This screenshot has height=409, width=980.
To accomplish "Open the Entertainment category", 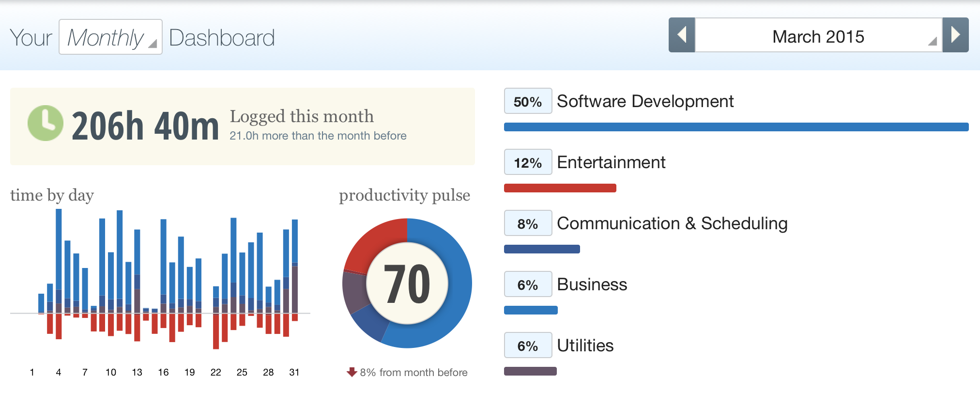I will 611,162.
